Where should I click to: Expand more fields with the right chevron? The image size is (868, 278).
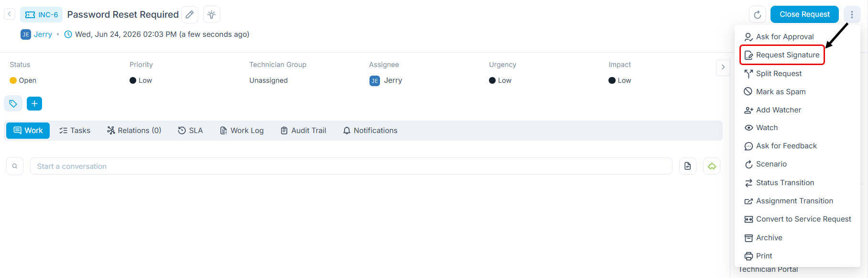(723, 67)
